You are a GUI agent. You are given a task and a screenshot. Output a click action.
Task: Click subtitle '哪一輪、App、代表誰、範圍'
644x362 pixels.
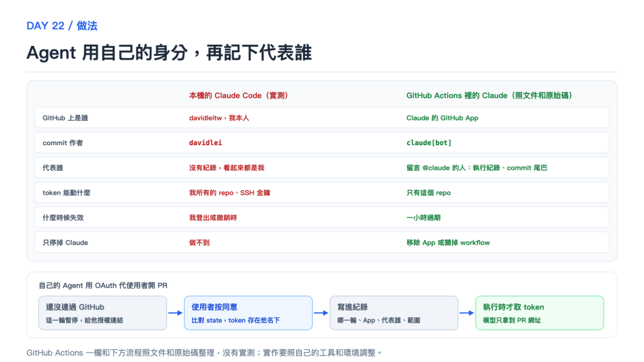[x=379, y=320]
